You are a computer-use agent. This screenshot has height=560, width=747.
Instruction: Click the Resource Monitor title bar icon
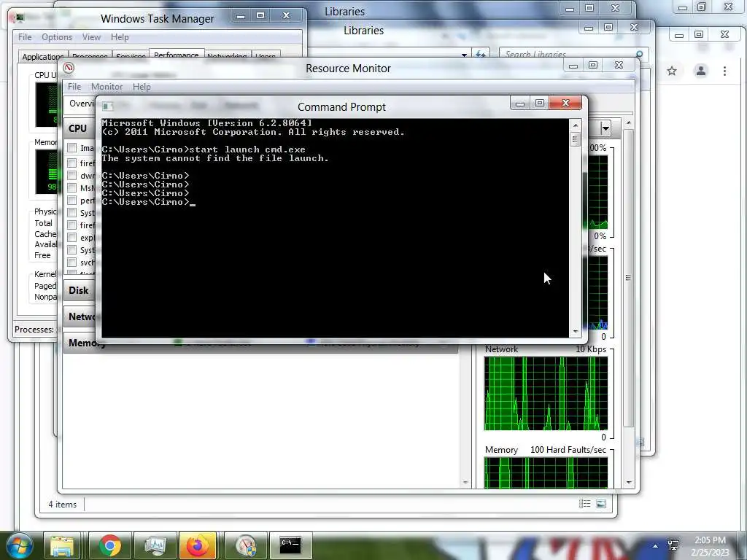point(69,68)
